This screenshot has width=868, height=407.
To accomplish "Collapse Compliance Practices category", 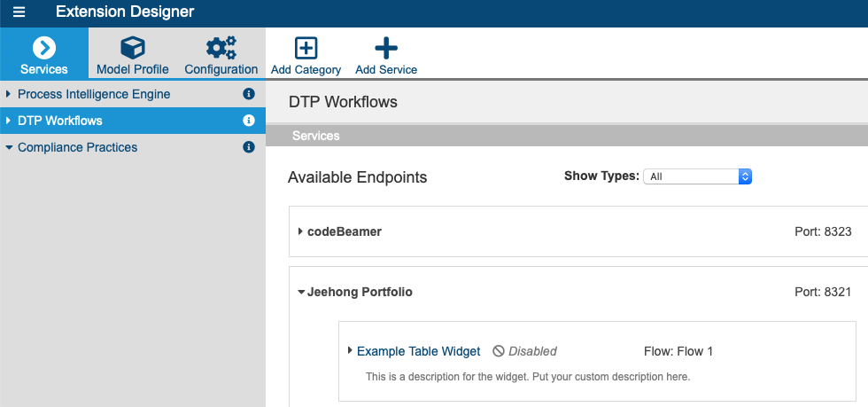I will [8, 147].
